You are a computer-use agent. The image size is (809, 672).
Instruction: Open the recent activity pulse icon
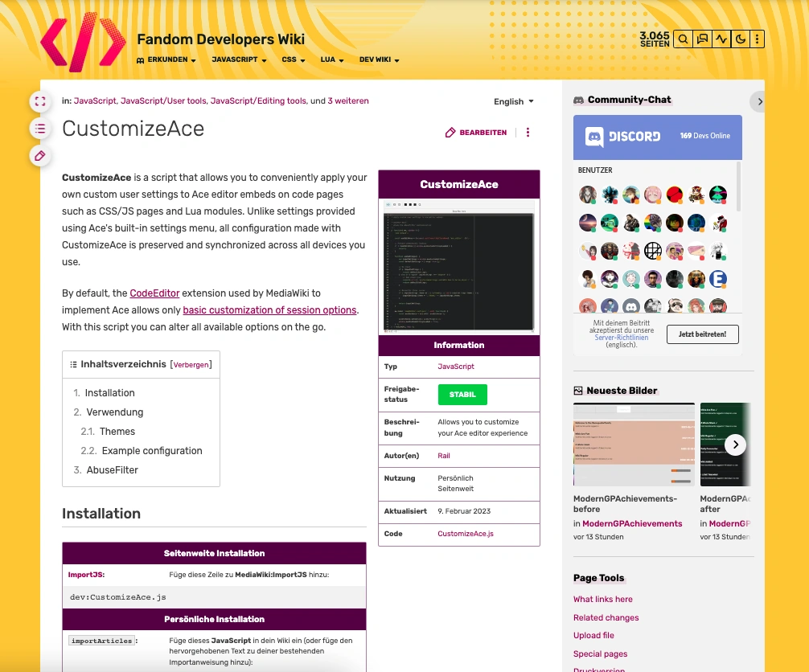point(721,39)
